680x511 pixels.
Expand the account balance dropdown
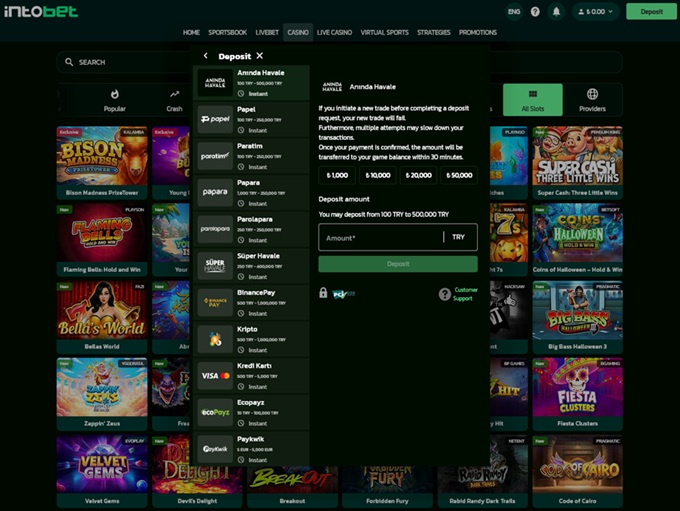[597, 12]
